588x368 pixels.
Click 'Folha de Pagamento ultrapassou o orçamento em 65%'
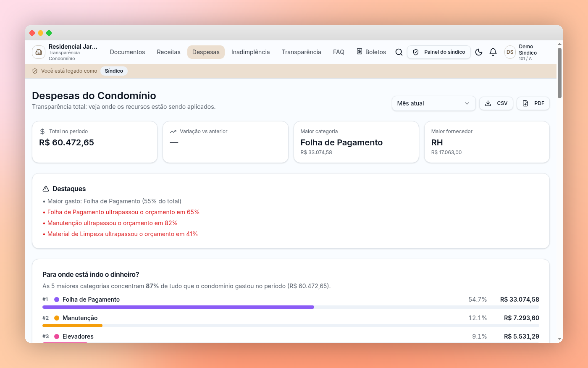click(123, 212)
